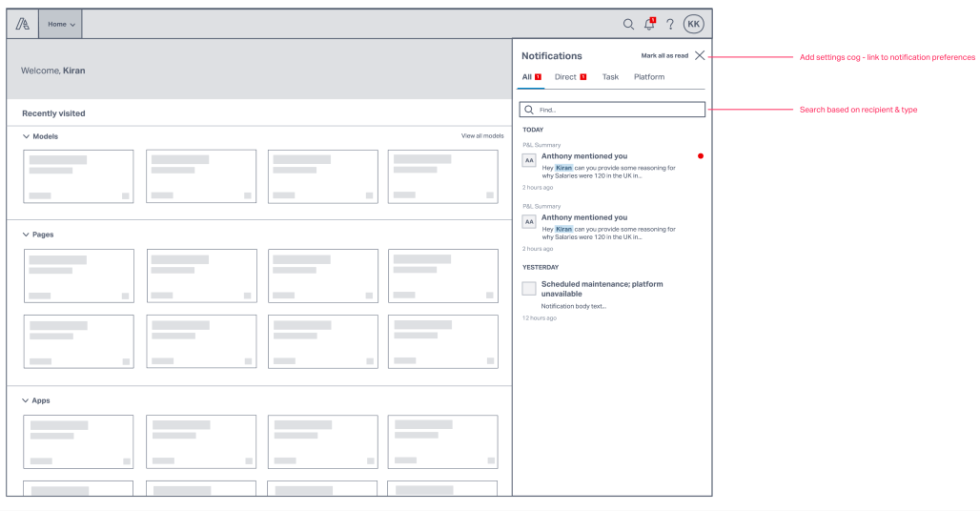Click the red unread dot on the first notification
The height and width of the screenshot is (511, 980).
tap(701, 156)
